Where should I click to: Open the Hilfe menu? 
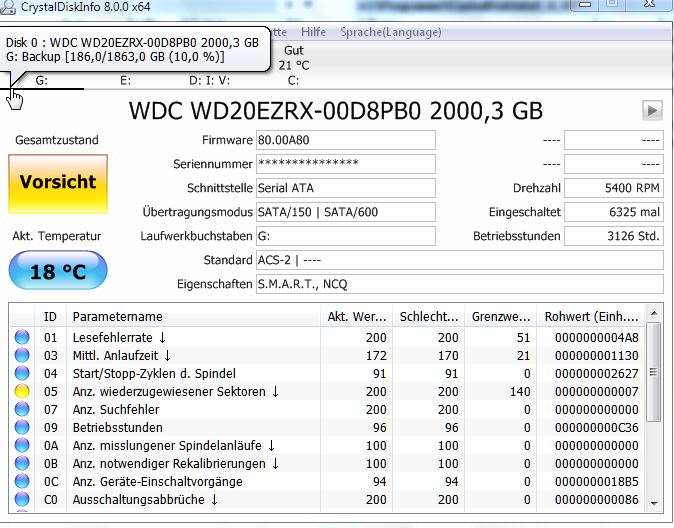[313, 32]
